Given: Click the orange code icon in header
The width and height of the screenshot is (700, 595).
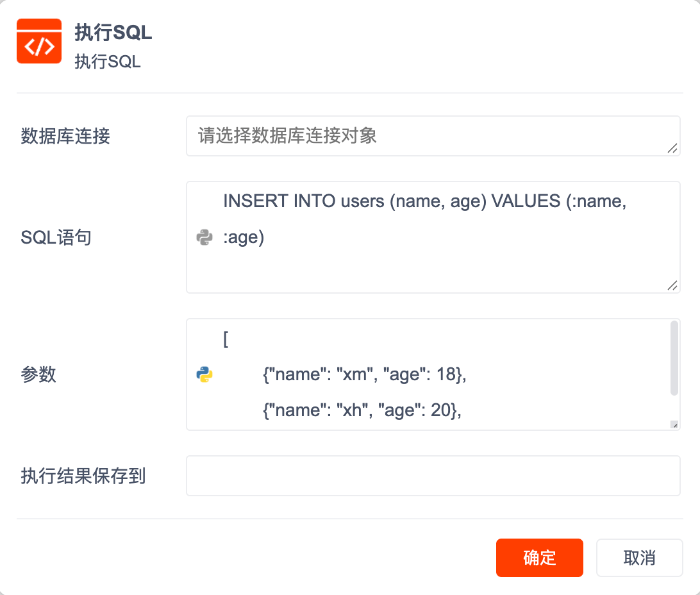Looking at the screenshot, I should tap(39, 42).
